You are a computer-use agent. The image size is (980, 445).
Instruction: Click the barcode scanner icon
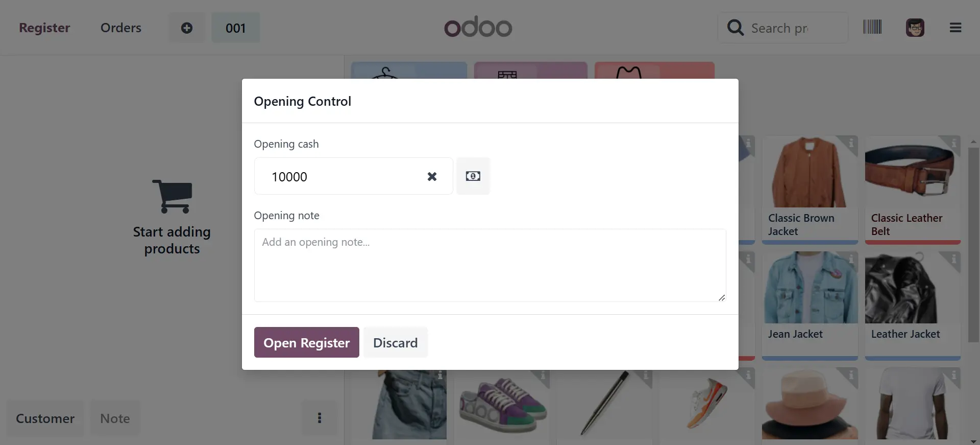pyautogui.click(x=872, y=27)
